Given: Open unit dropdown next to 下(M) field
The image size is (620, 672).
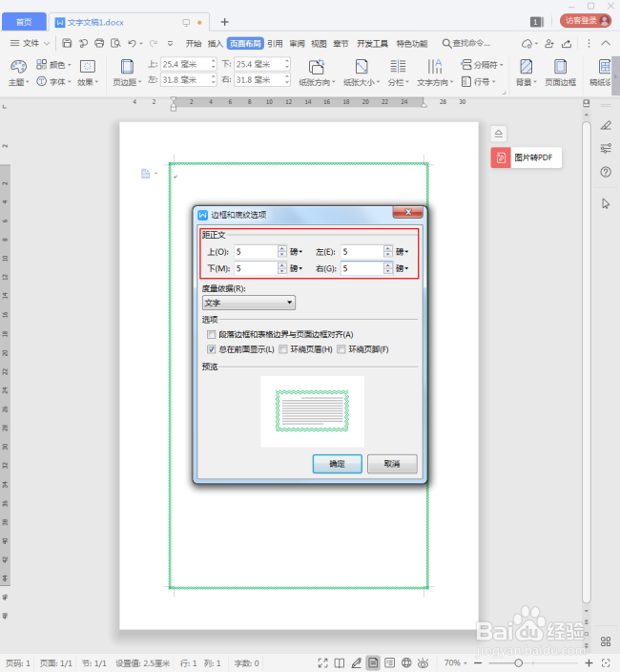Looking at the screenshot, I should click(x=296, y=268).
